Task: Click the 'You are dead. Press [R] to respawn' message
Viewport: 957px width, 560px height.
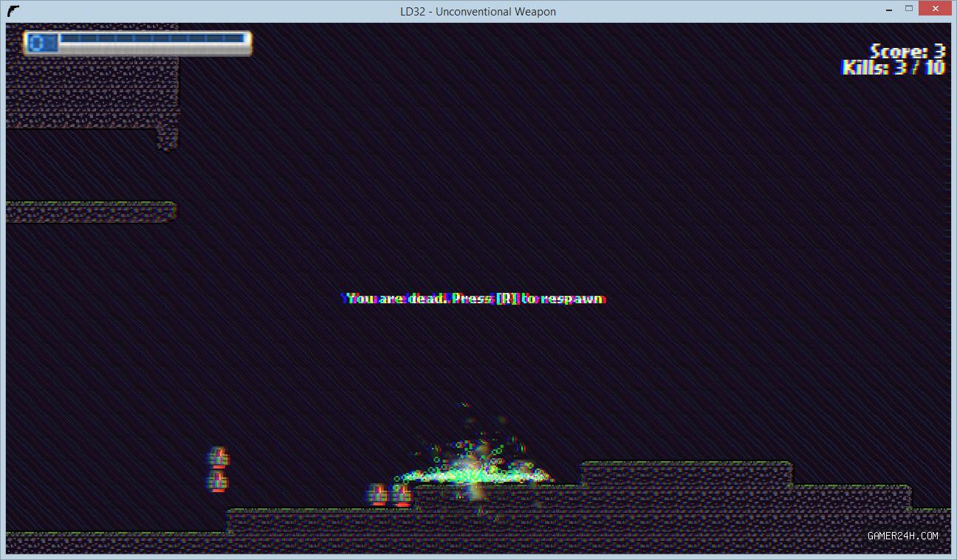Action: (x=473, y=299)
